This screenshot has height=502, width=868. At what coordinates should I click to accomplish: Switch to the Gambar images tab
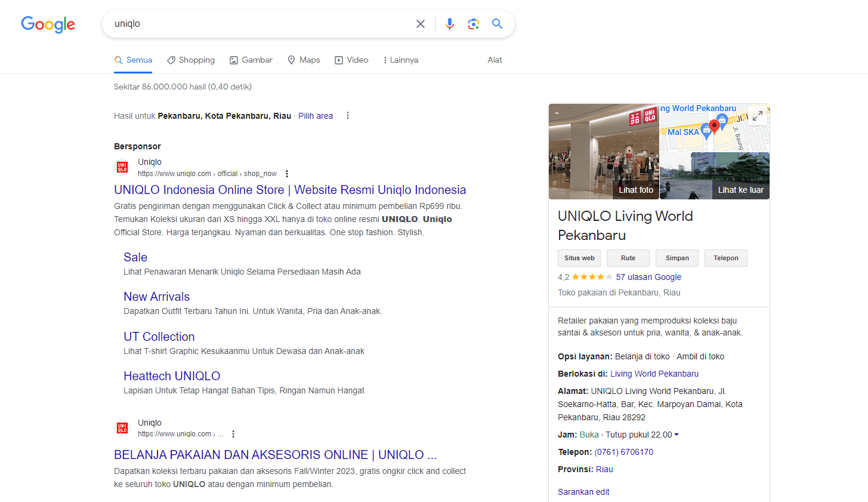pos(251,60)
